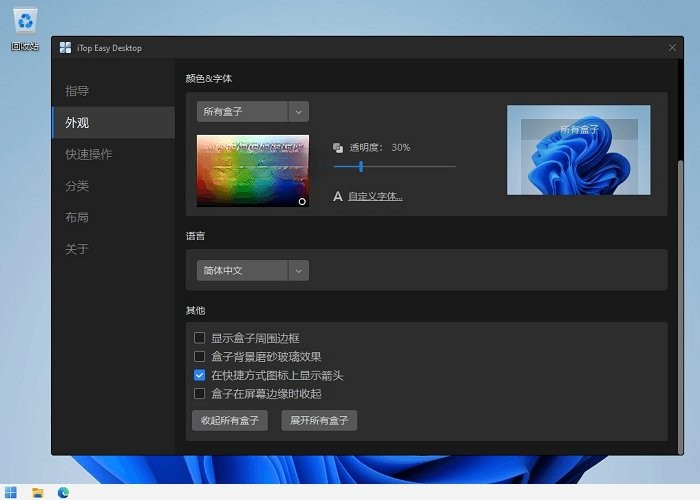Select the 外观 sidebar tab
The image size is (700, 500).
tap(113, 122)
